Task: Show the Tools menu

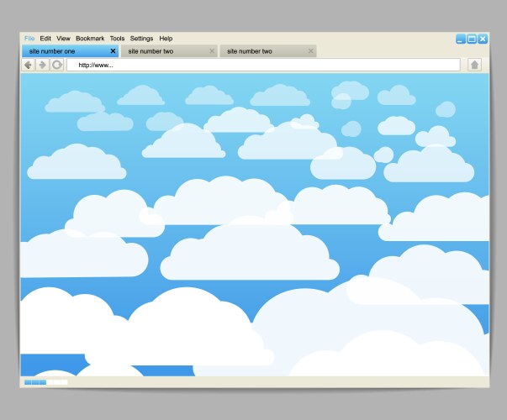Action: coord(117,39)
